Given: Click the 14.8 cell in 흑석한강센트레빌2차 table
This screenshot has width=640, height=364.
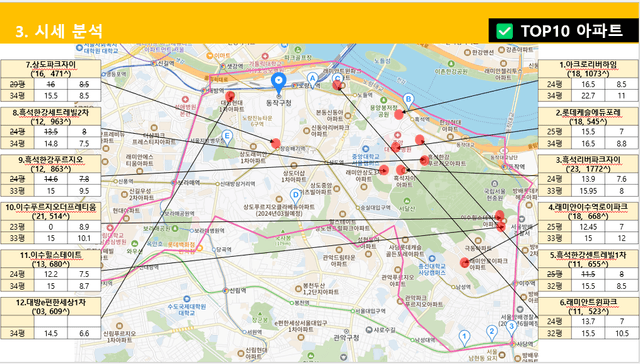Looking at the screenshot, I should click(51, 144).
